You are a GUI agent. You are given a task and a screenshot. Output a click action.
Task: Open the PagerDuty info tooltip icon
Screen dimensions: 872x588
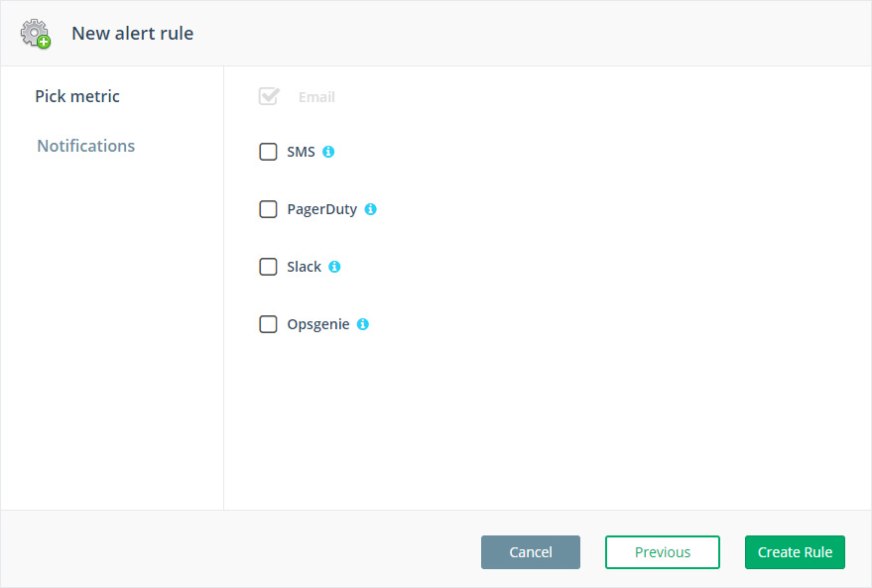[370, 209]
